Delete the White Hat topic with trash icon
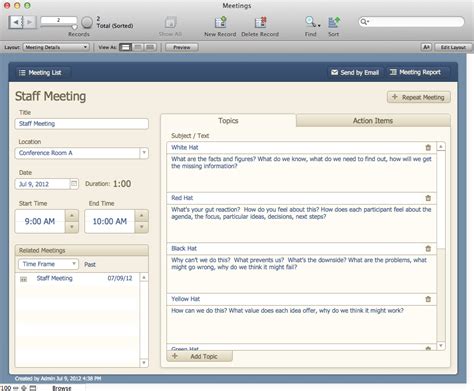 428,147
